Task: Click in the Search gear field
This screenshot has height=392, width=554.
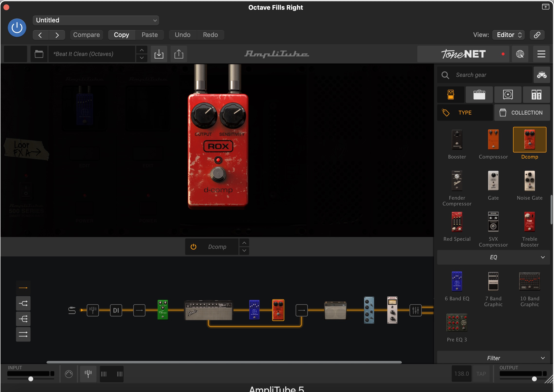Action: [484, 75]
